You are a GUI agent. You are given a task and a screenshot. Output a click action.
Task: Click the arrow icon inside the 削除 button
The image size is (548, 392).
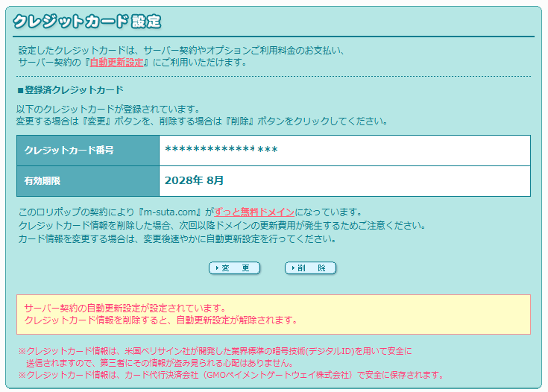tap(292, 268)
